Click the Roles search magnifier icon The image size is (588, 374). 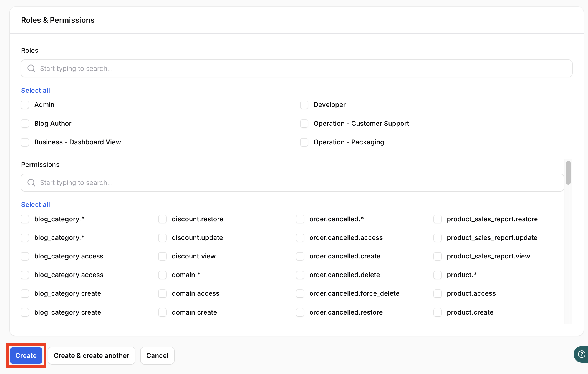31,68
